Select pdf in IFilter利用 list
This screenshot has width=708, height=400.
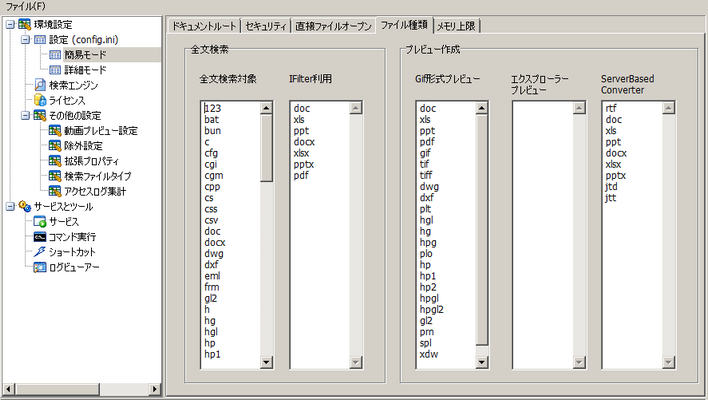tap(301, 176)
